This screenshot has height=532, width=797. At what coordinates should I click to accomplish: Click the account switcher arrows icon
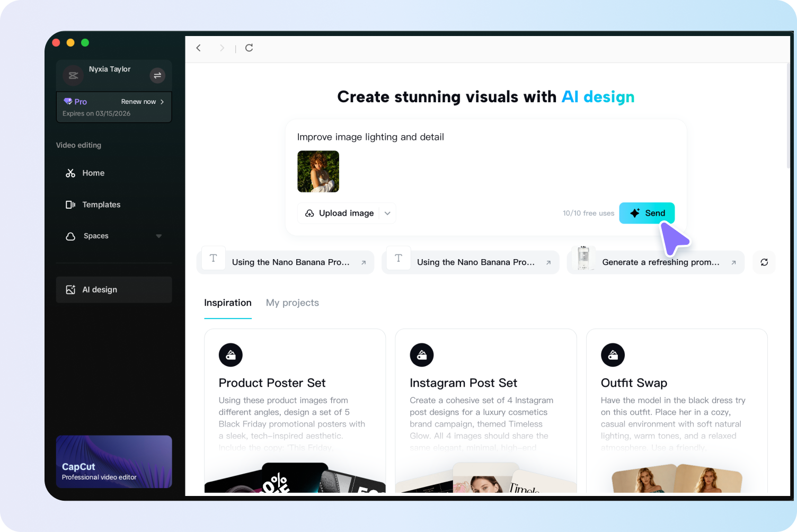pos(157,75)
